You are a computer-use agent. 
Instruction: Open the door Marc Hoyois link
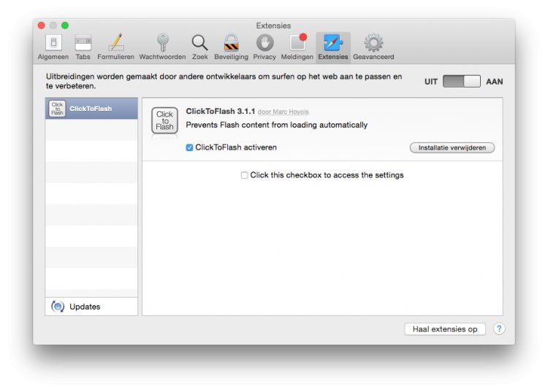pos(283,112)
